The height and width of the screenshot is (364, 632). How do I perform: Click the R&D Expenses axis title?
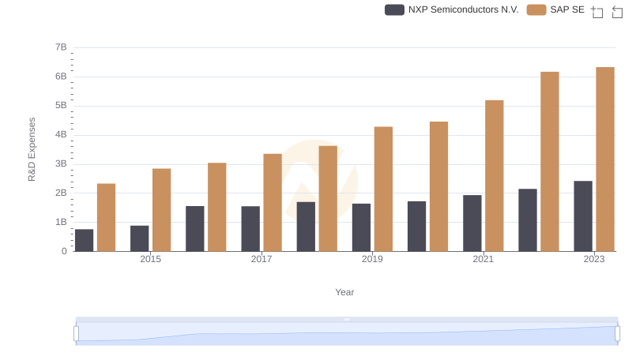pos(32,149)
